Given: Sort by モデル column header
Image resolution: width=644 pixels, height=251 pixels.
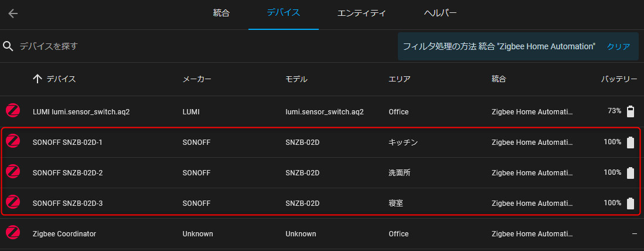Looking at the screenshot, I should tap(297, 79).
